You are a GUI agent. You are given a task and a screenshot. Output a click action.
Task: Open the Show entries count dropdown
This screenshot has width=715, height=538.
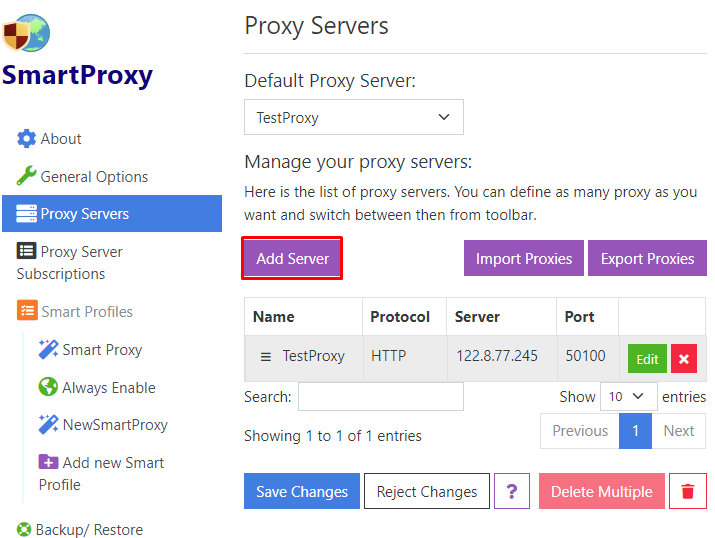point(628,397)
